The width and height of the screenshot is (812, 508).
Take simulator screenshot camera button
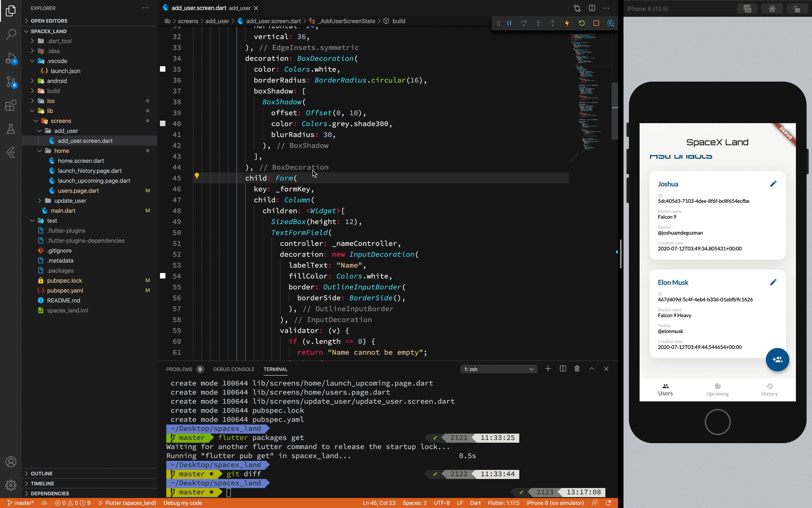(x=747, y=9)
